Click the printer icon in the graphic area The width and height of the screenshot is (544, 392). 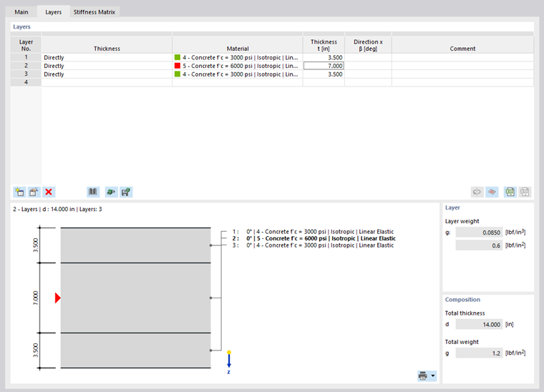[423, 376]
